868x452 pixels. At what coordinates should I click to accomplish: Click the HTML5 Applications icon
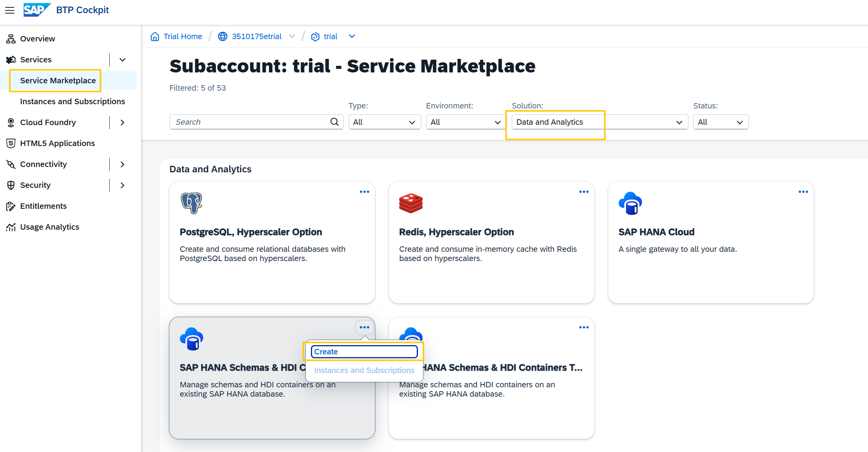[x=11, y=143]
